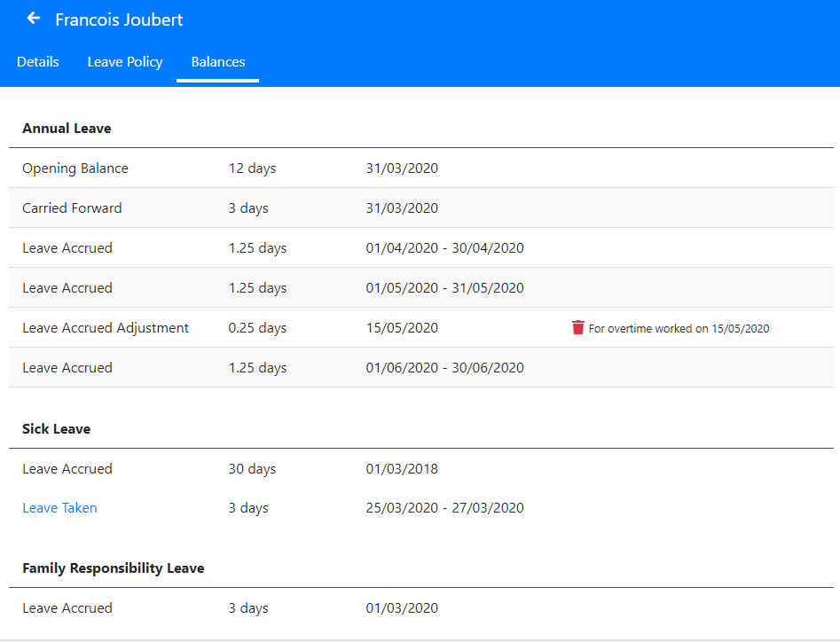Click the Family Responsibility Leave heading

click(114, 568)
